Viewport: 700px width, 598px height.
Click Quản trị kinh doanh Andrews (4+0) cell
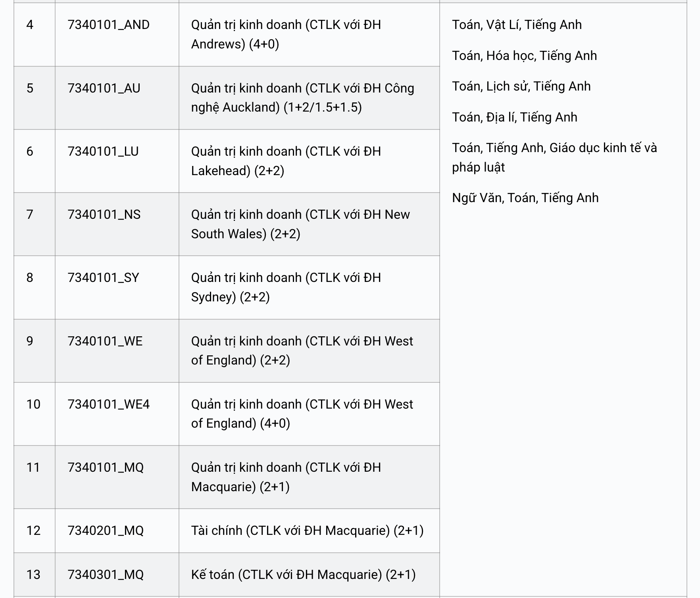click(286, 34)
